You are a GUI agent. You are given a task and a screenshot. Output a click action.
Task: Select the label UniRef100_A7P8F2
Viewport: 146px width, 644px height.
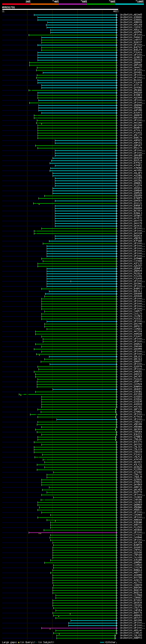[131, 165]
